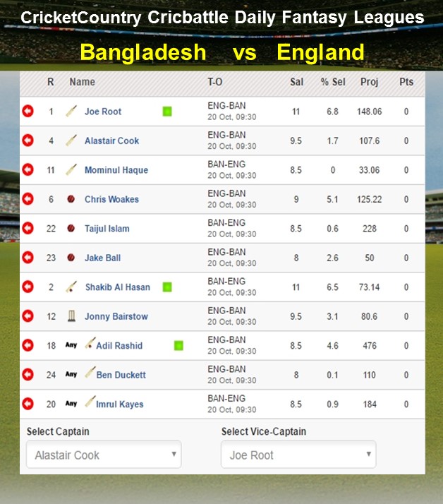Screen dimensions: 443x504
Task: Click green square next to Adil Rashid
Action: coord(178,346)
